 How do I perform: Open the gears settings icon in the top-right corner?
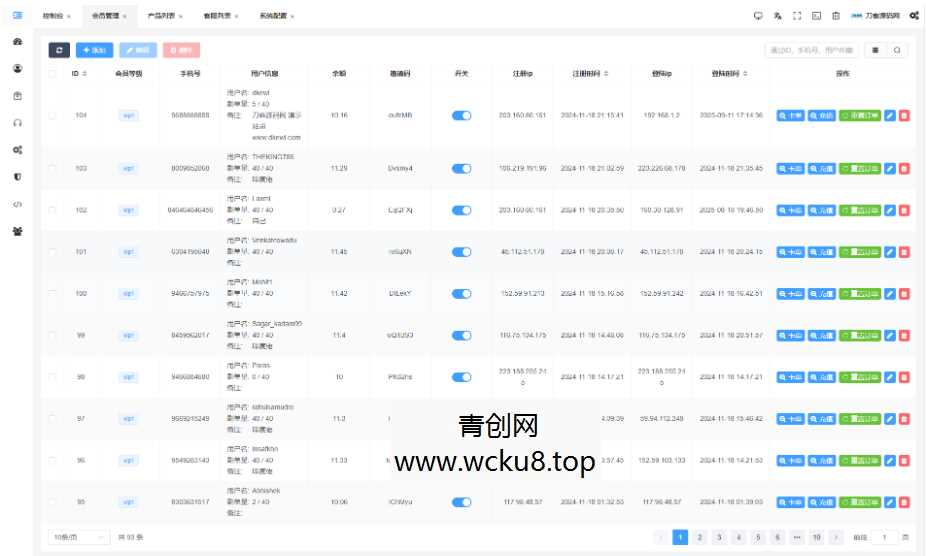(x=914, y=16)
